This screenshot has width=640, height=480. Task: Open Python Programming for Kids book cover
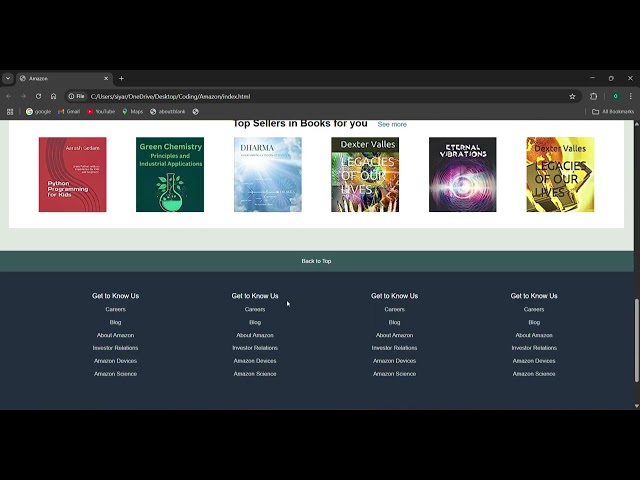73,174
